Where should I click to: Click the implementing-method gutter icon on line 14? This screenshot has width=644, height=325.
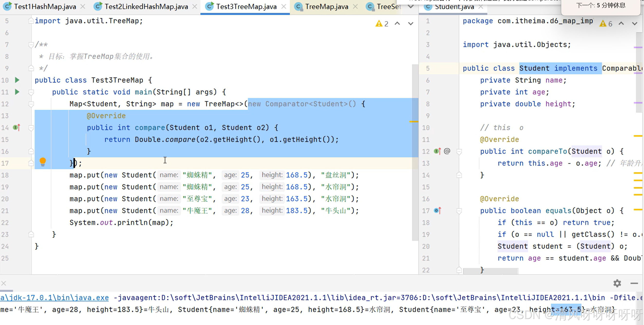16,127
